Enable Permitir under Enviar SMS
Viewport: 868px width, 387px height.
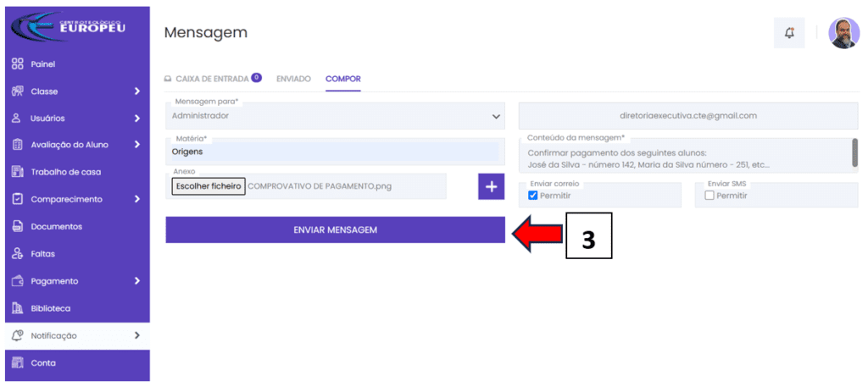click(709, 196)
